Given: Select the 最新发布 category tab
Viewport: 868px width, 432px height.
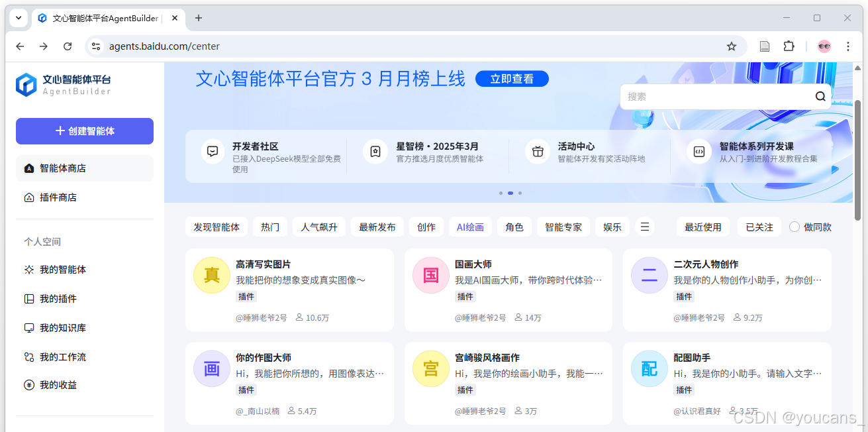Looking at the screenshot, I should pos(377,227).
